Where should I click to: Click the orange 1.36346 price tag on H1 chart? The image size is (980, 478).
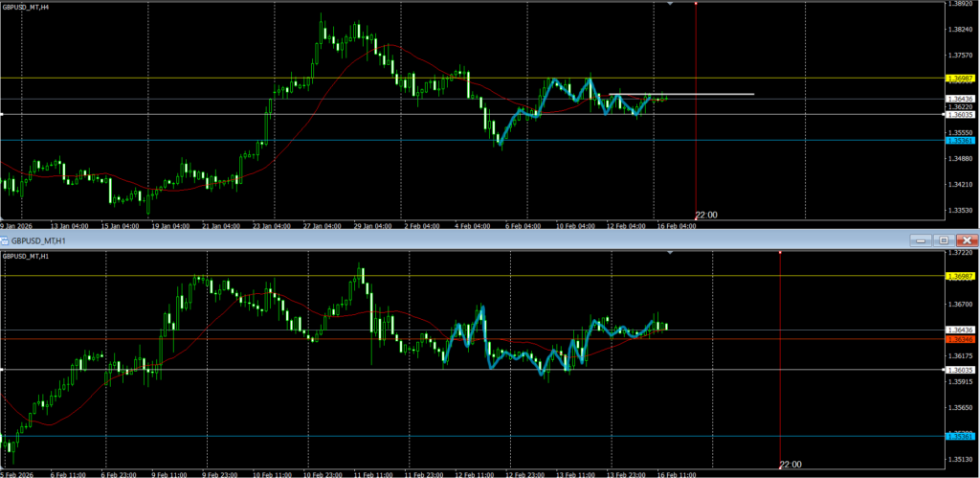959,339
